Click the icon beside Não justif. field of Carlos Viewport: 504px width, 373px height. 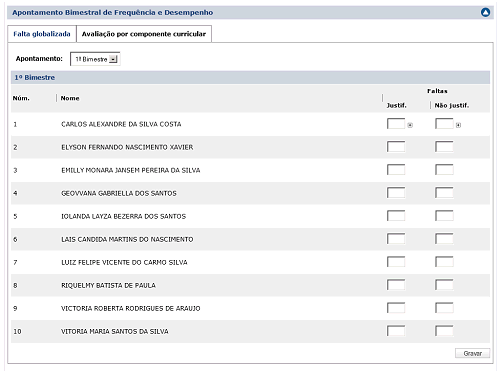click(458, 125)
